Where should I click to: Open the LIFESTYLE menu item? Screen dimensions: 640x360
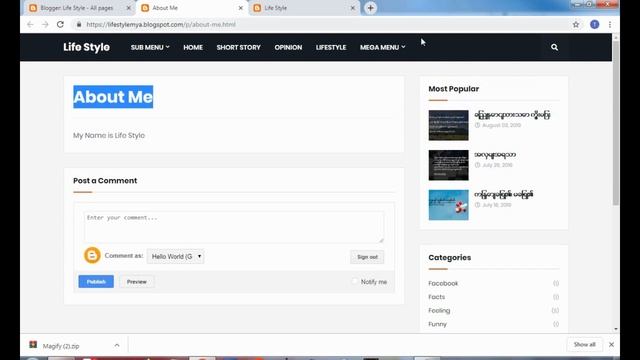point(331,47)
